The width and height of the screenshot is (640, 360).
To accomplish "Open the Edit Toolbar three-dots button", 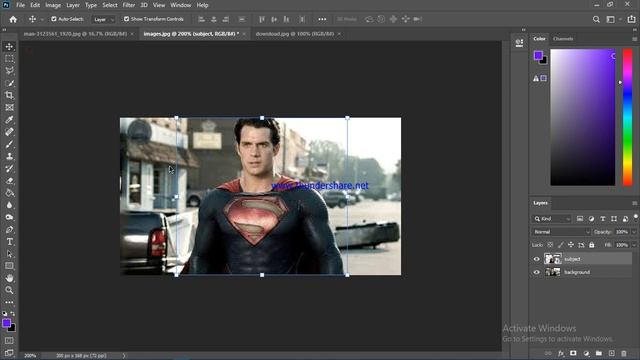I will click(9, 302).
